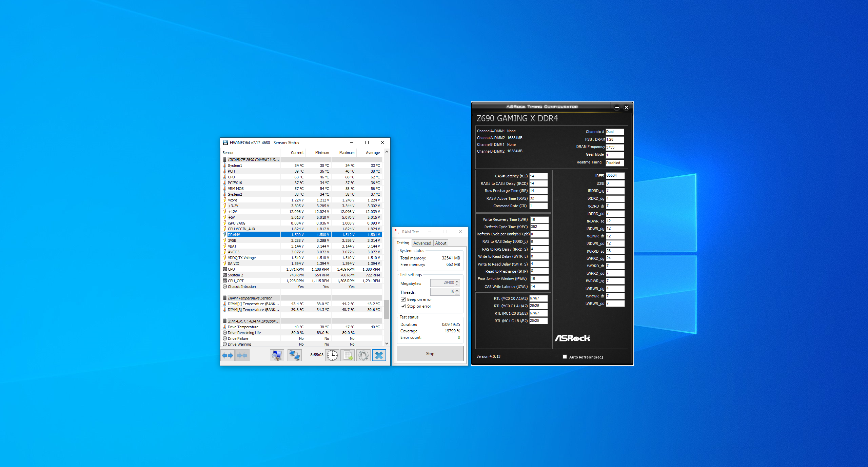Toggle Beep on error checkbox
The height and width of the screenshot is (467, 868).
tap(403, 299)
